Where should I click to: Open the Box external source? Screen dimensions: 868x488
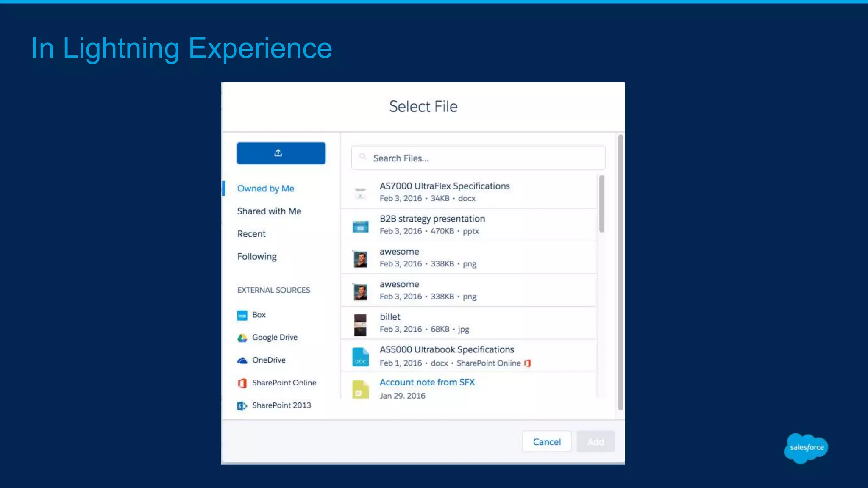(x=259, y=315)
